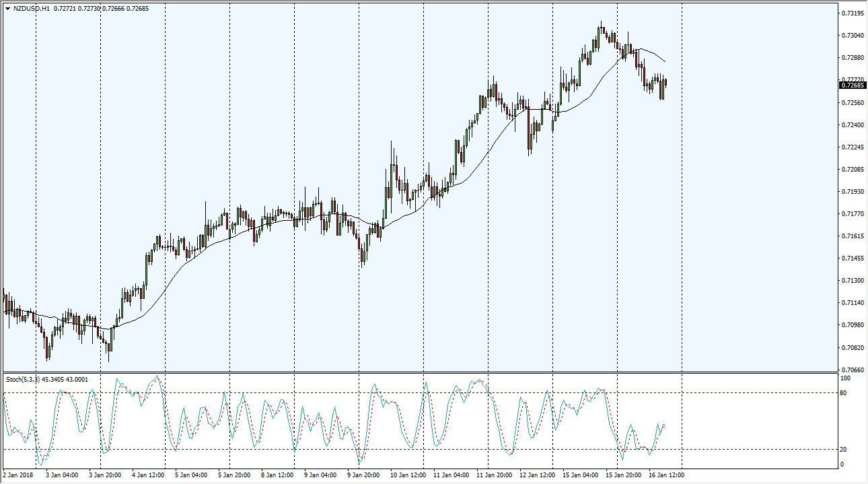This screenshot has width=868, height=484.
Task: Click the '16 Jan 12:00' time label
Action: point(665,475)
